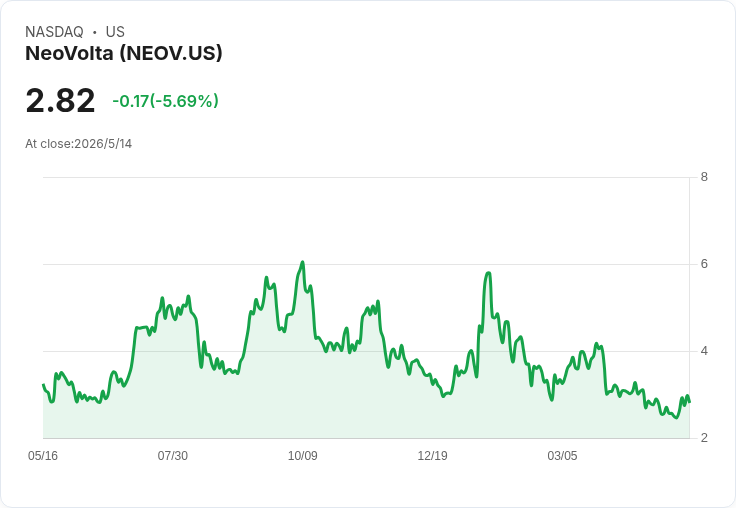Click the first data point at the chart's left edge
The width and height of the screenshot is (736, 508).
click(43, 385)
